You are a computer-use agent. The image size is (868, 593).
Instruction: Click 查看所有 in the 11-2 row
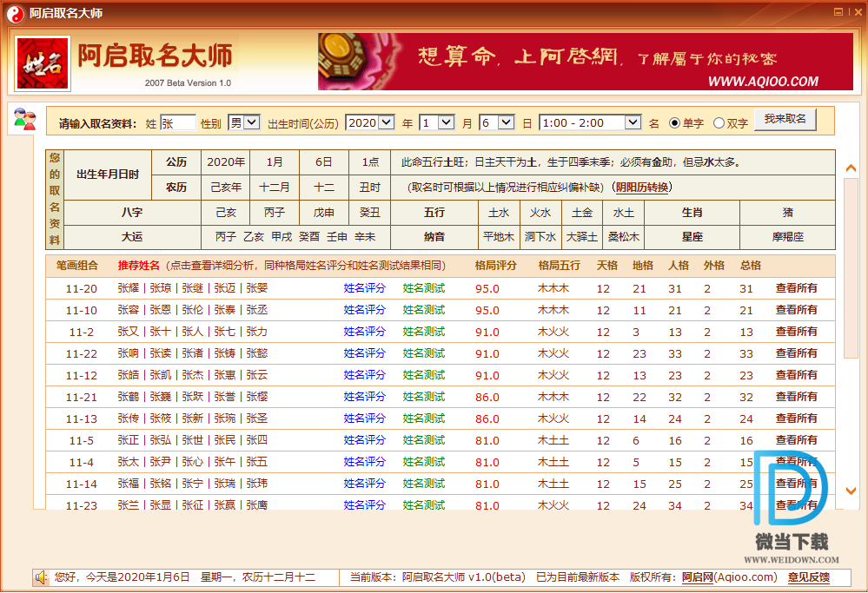coord(797,332)
